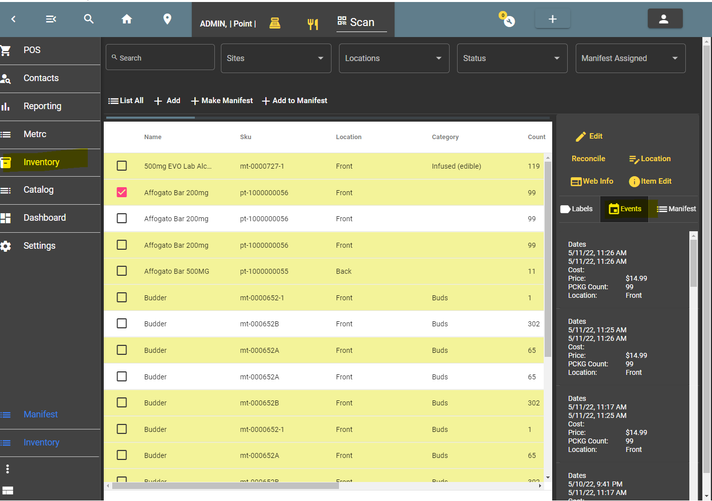
Task: Check the first Budder mt-000652B row checkbox
Action: pyautogui.click(x=122, y=323)
